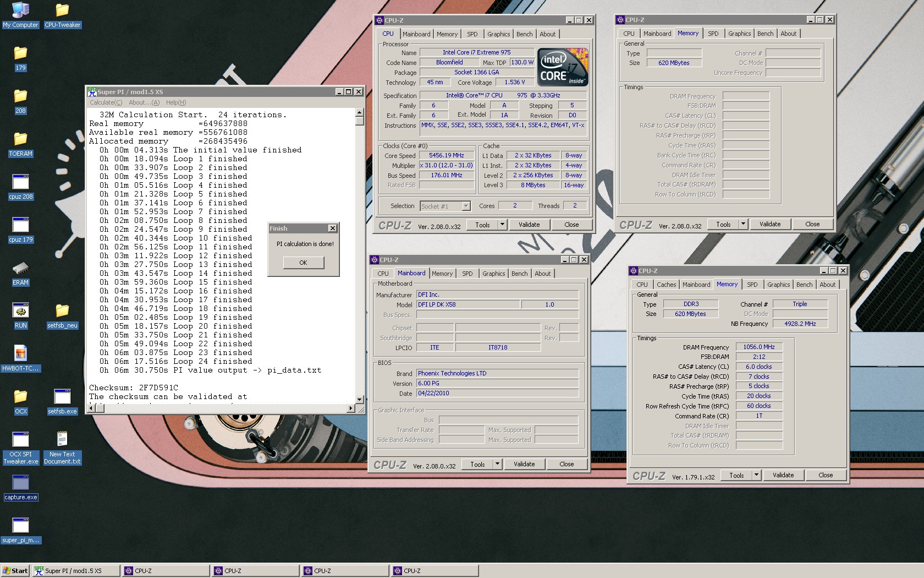924x578 pixels.
Task: Click the first CPU-Z taskbar button
Action: point(166,571)
